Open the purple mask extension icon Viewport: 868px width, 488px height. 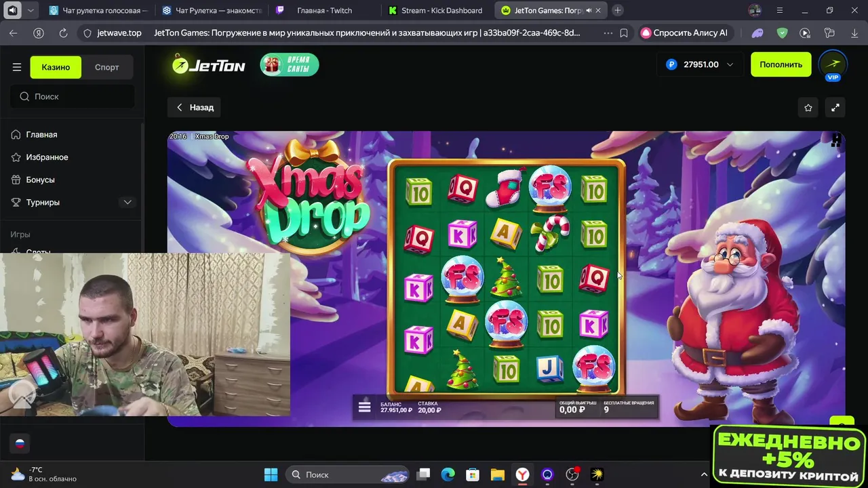pos(757,33)
